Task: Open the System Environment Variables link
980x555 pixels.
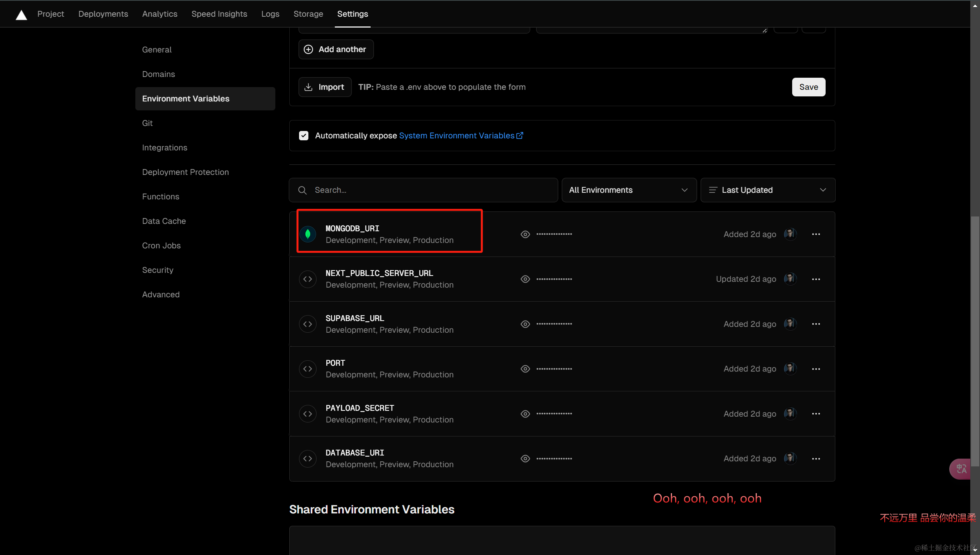Action: coord(457,135)
